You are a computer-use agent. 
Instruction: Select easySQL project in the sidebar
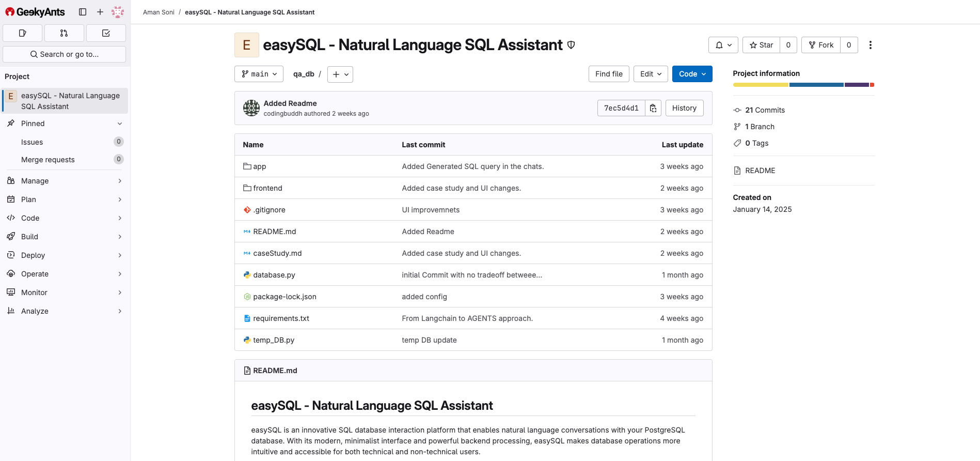[x=65, y=101]
